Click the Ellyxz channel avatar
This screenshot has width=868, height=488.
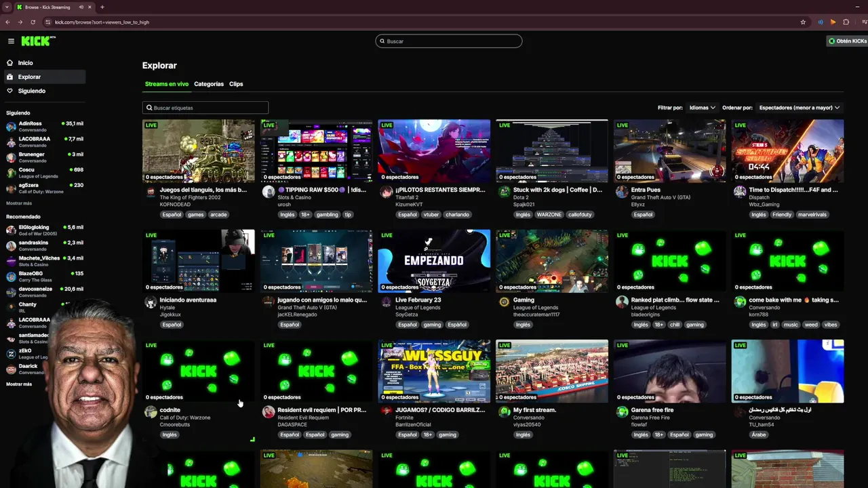[x=622, y=192]
